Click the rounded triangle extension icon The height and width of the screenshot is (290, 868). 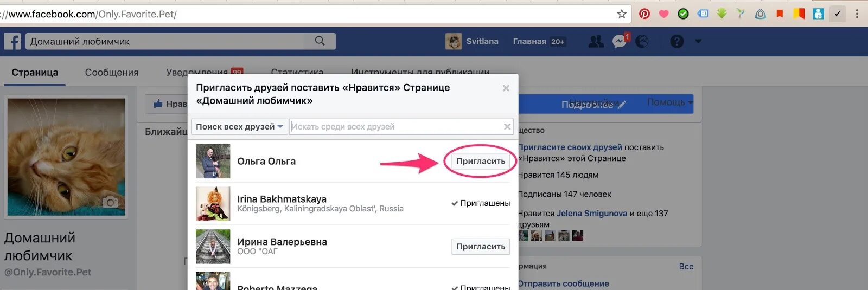coord(761,14)
